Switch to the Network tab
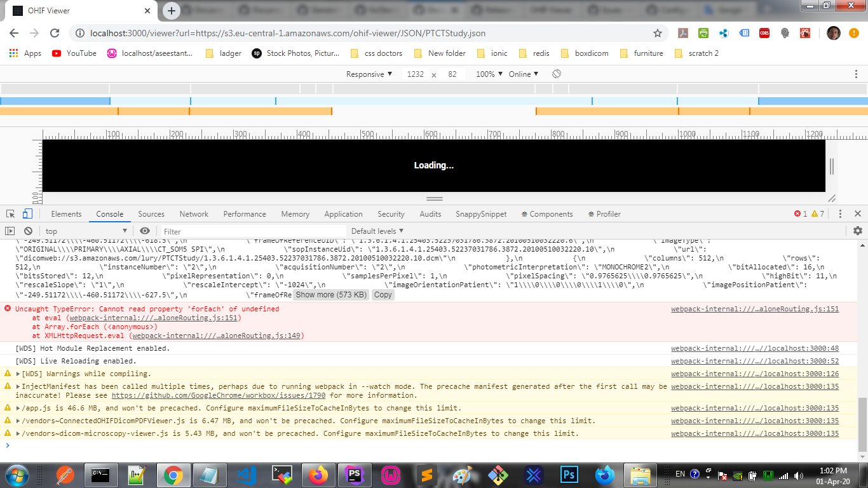This screenshot has width=868, height=488. coord(193,213)
